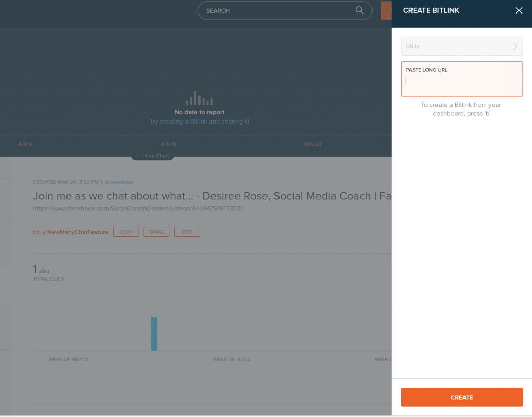Click the "WEEK OF JUN 3" axis label

click(x=231, y=359)
